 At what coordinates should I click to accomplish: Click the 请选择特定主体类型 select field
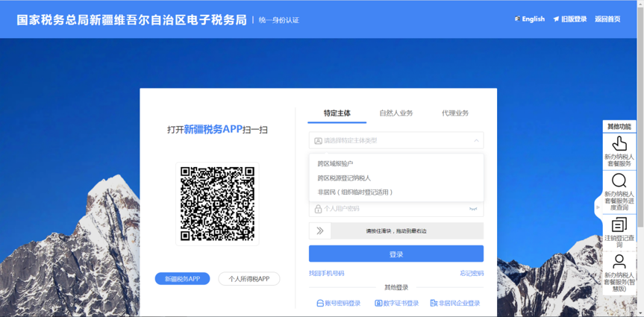click(396, 140)
